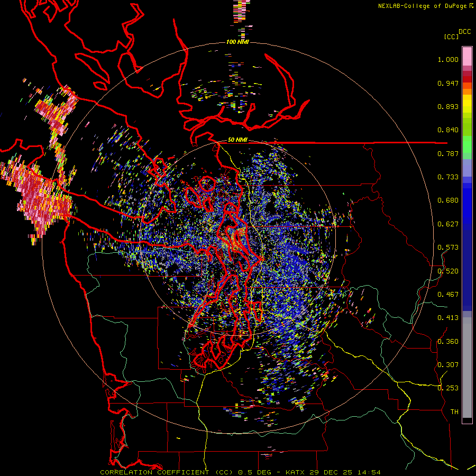Select the 0.627 scale value
476x476 pixels.
(448, 224)
